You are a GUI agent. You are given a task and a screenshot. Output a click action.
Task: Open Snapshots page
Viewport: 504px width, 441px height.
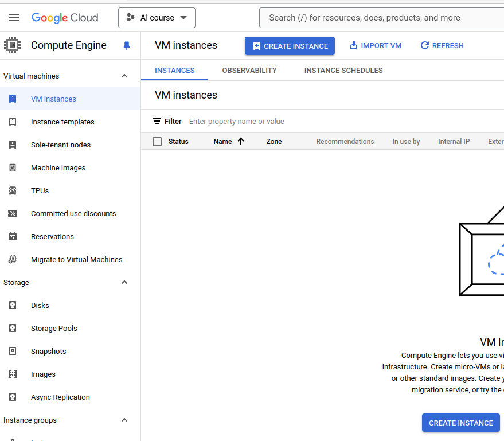(48, 352)
